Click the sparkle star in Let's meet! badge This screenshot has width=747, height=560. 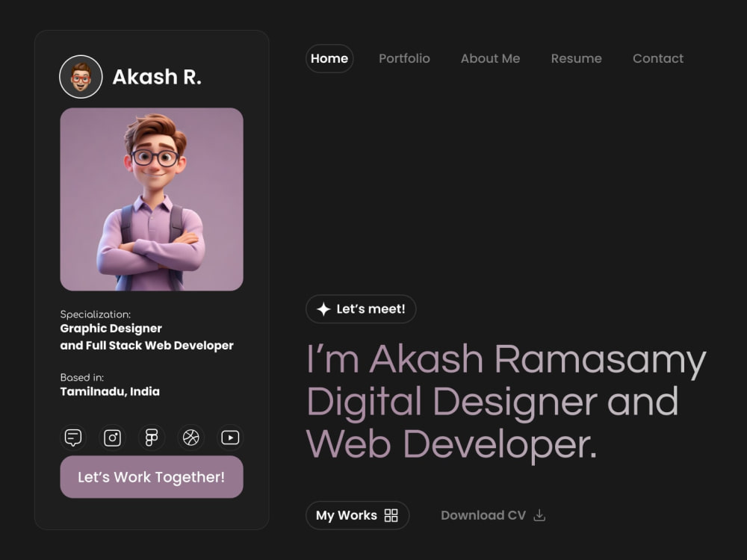click(323, 309)
